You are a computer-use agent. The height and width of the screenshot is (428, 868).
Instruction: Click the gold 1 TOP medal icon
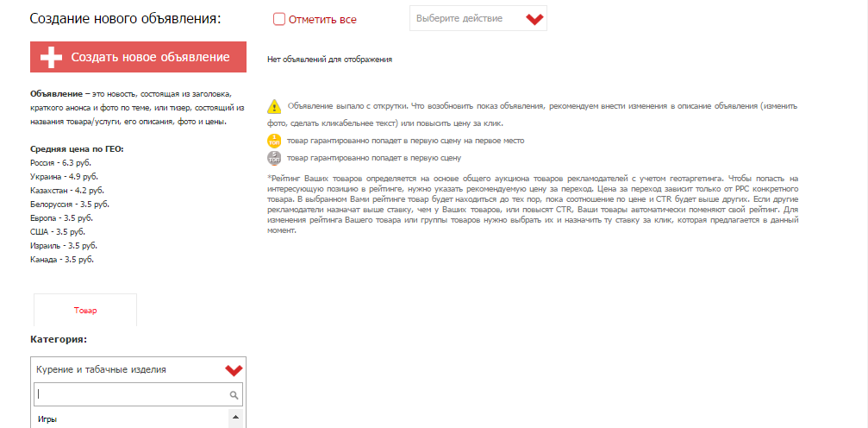[x=274, y=141]
